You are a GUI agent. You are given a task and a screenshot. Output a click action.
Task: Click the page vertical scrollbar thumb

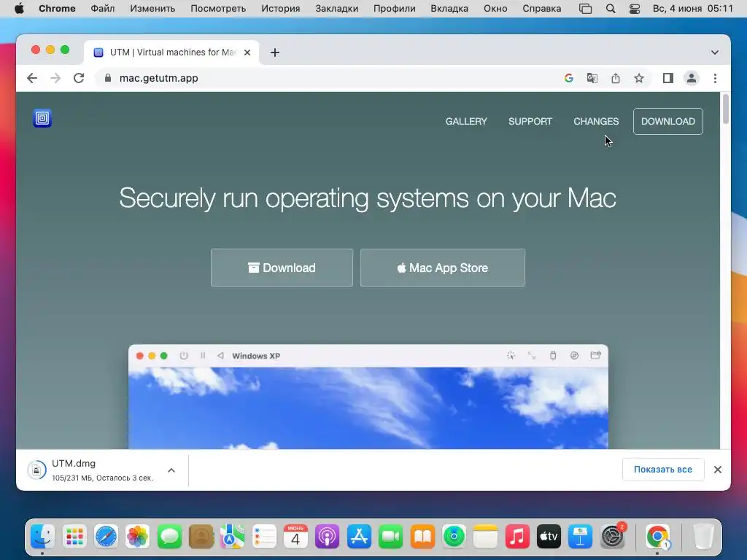tap(726, 109)
